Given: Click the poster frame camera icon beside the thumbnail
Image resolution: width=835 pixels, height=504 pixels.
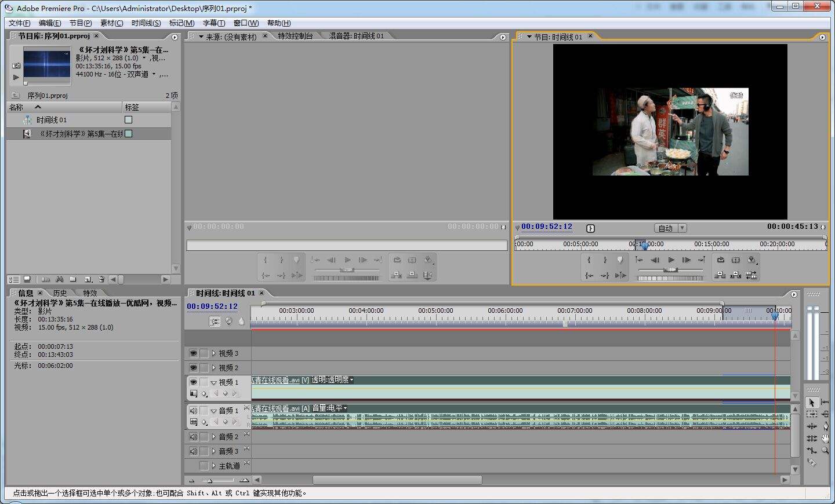Looking at the screenshot, I should pos(16,65).
